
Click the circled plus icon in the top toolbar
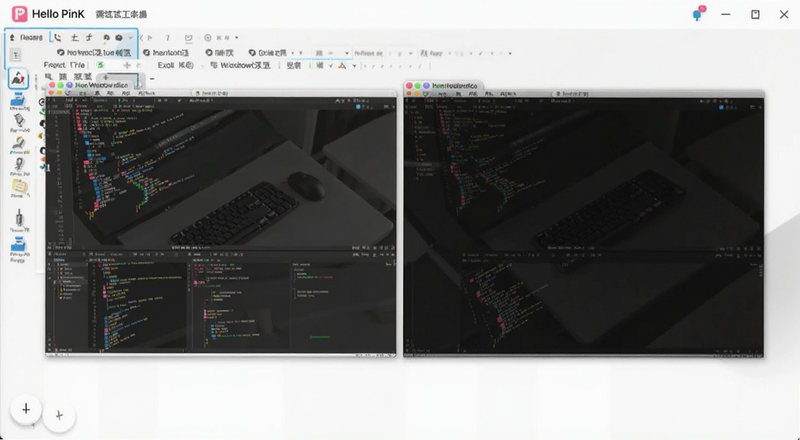click(208, 38)
